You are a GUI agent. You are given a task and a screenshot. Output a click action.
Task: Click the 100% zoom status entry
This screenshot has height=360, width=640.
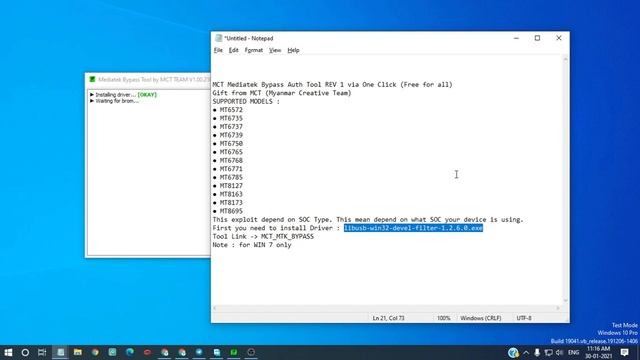(x=444, y=318)
